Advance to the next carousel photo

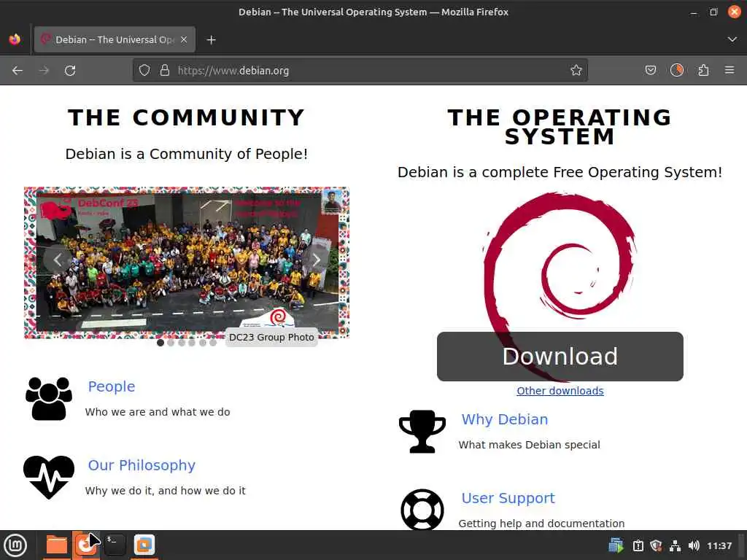[x=317, y=260]
